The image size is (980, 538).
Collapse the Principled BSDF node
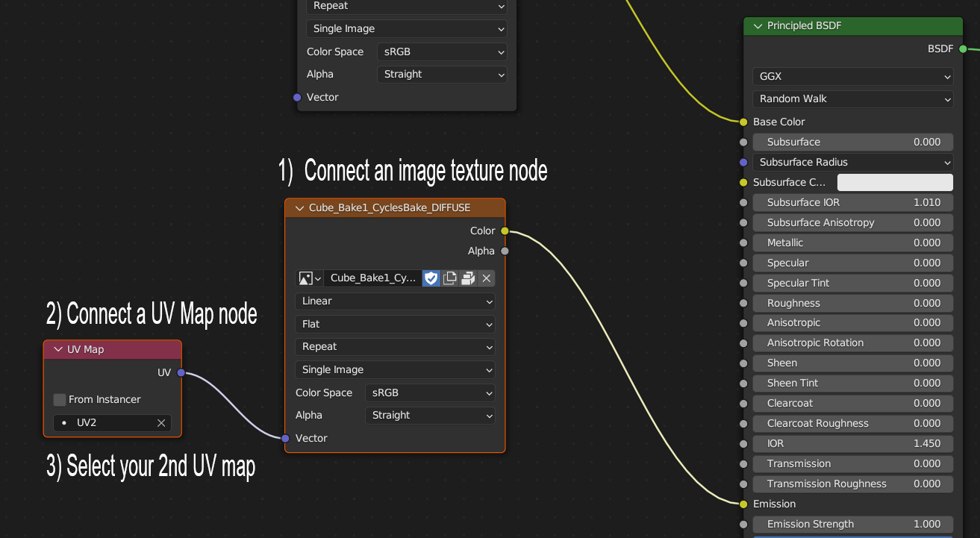point(759,26)
